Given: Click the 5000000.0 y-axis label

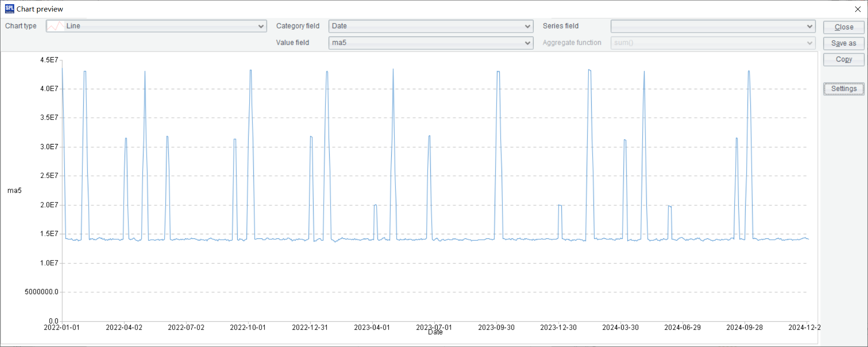Looking at the screenshot, I should coord(41,292).
